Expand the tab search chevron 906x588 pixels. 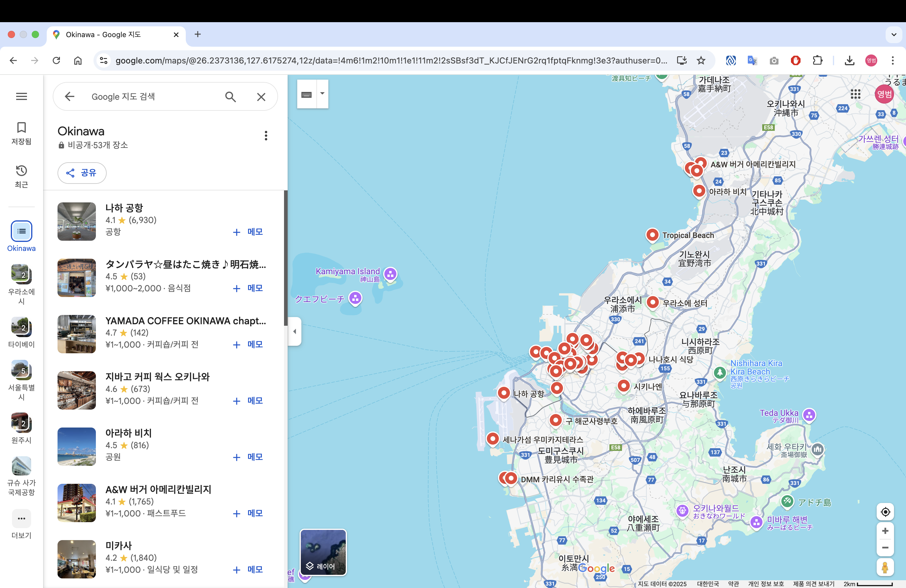(x=893, y=35)
